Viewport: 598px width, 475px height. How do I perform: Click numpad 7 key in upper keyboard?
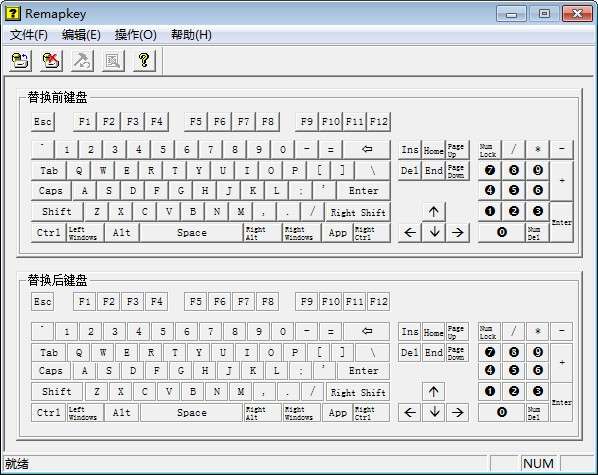click(x=490, y=170)
